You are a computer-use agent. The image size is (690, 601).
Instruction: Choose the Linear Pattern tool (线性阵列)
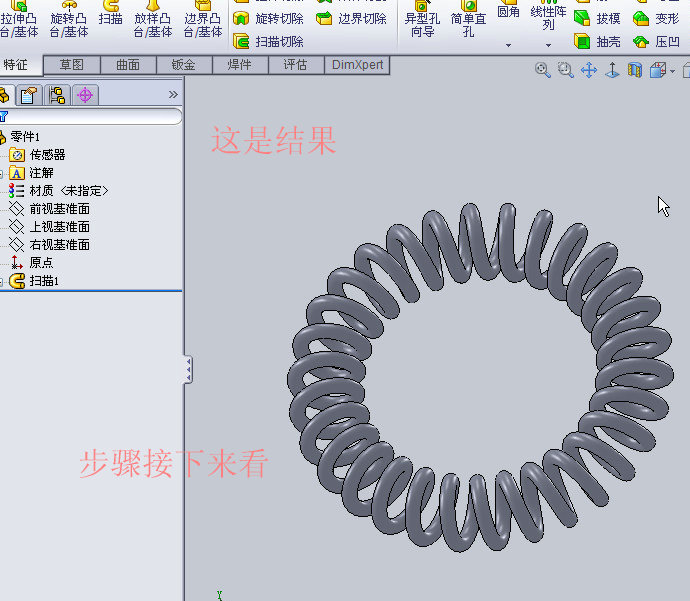click(x=548, y=15)
